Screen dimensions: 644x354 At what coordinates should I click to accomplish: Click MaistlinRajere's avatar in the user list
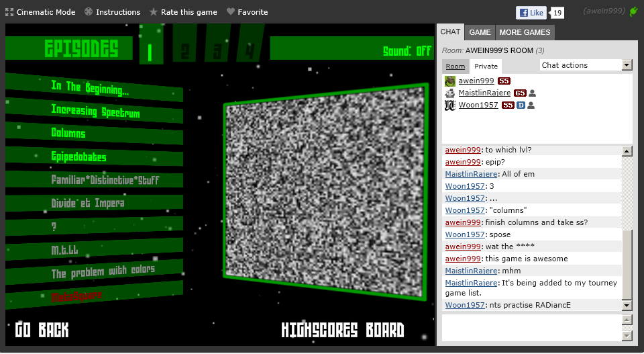tap(450, 93)
